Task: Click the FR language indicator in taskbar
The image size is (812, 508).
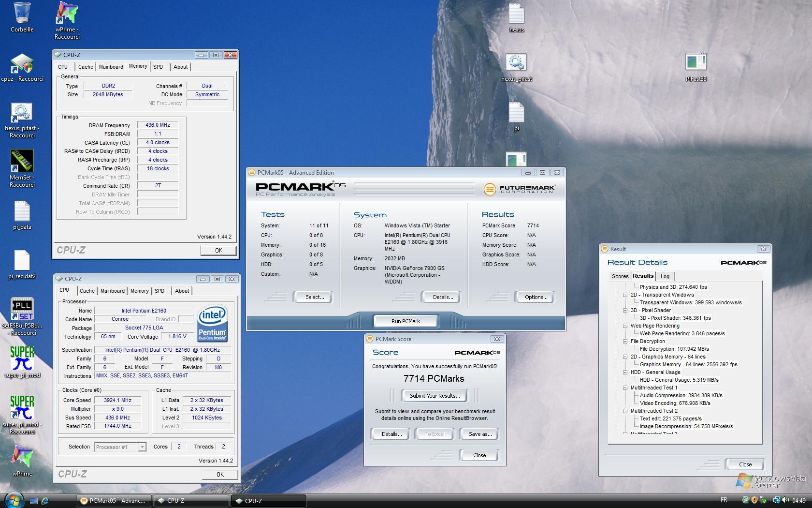Action: click(x=724, y=500)
